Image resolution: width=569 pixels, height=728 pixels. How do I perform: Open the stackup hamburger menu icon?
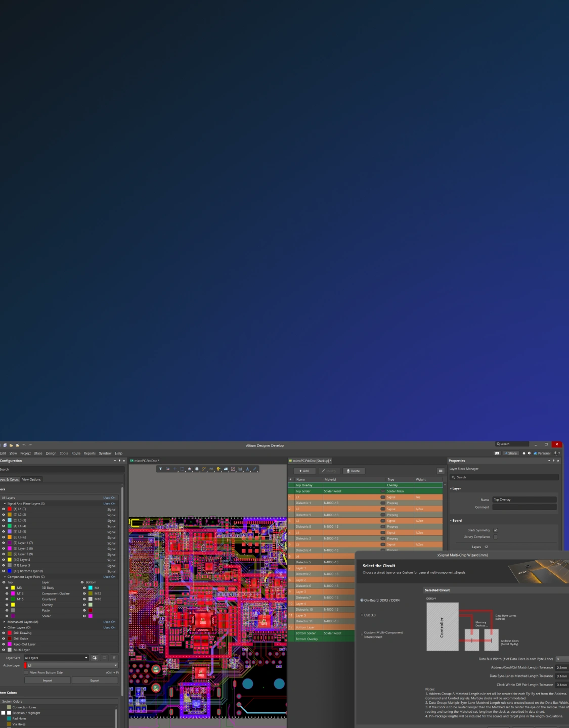coord(440,471)
